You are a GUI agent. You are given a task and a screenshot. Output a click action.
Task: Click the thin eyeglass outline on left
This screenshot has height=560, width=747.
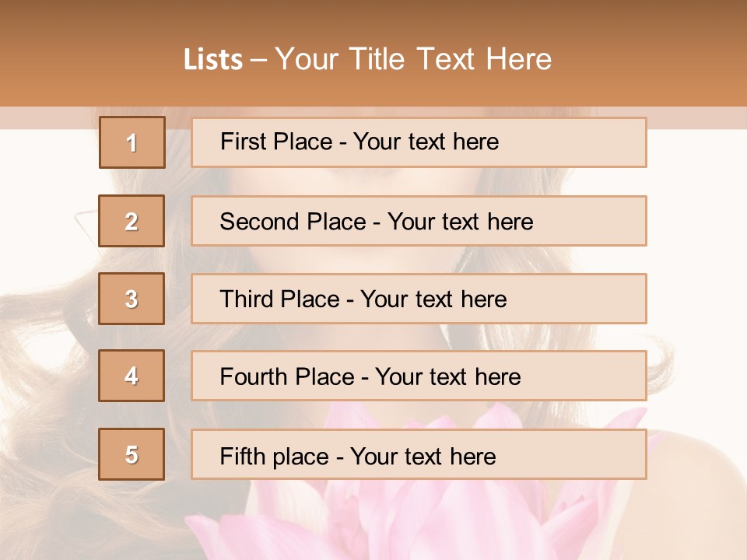click(x=84, y=222)
